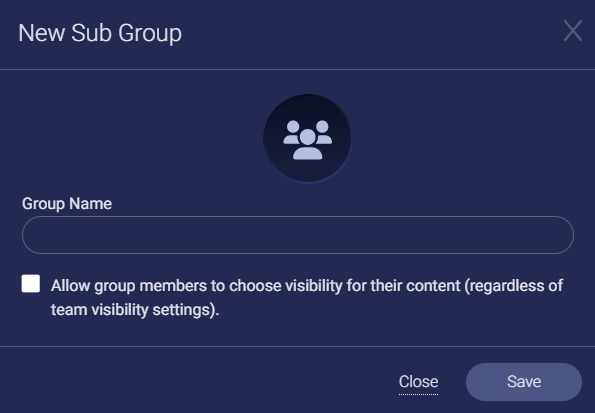Place cursor in the empty group name box
This screenshot has width=595, height=413.
click(298, 235)
